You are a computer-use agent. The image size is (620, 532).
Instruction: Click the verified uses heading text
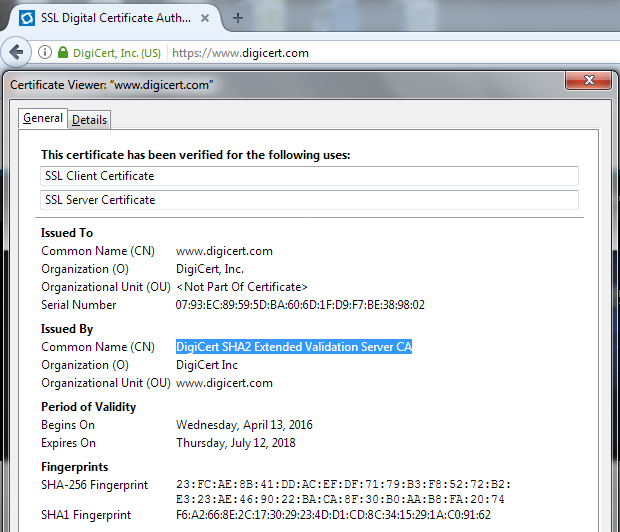(196, 155)
